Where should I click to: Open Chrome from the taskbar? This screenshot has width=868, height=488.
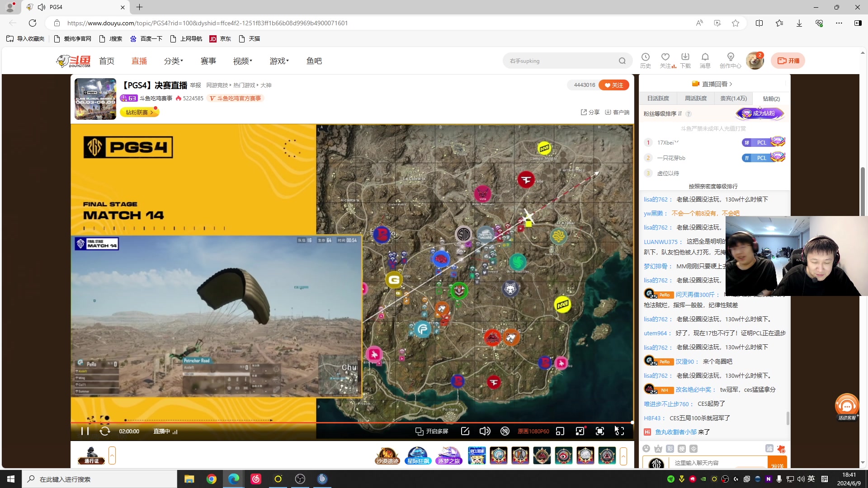pos(211,479)
